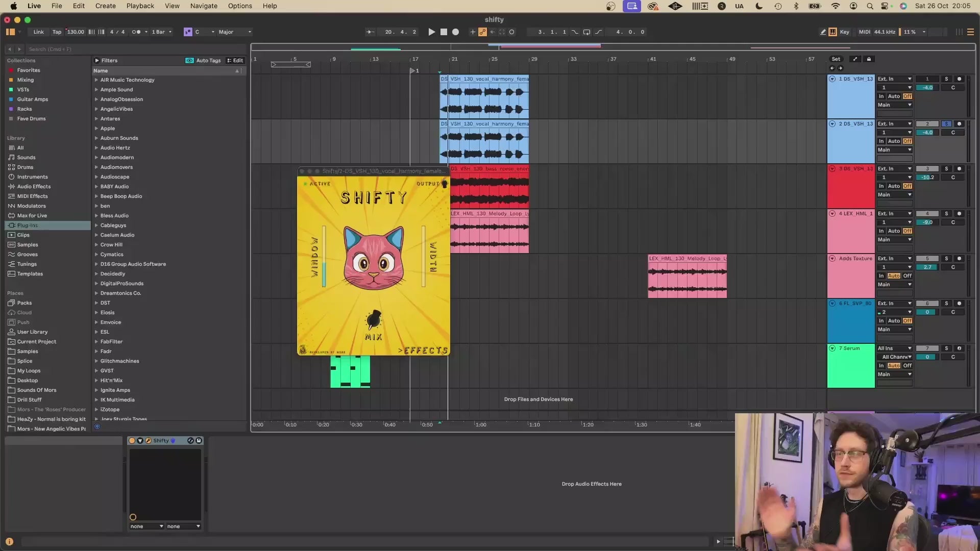Toggle Automation Arm in the transport bar
Viewport: 980px width, 551px height.
coord(482,32)
